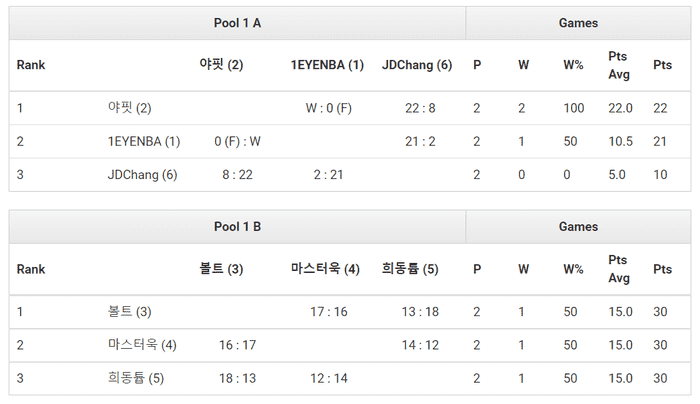Image resolution: width=700 pixels, height=404 pixels.
Task: Select the 8 : 22 score in JDChang row
Action: [238, 175]
